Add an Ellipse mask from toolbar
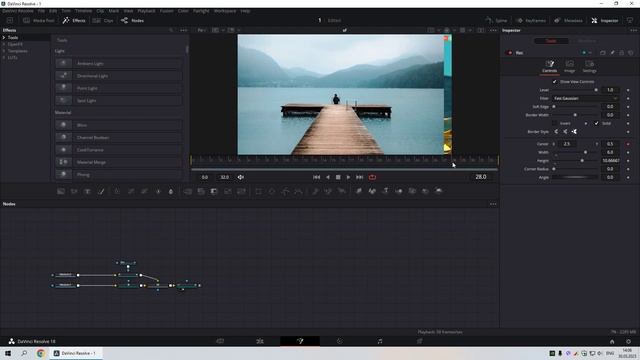Screen dimensions: 640x360 [272, 191]
